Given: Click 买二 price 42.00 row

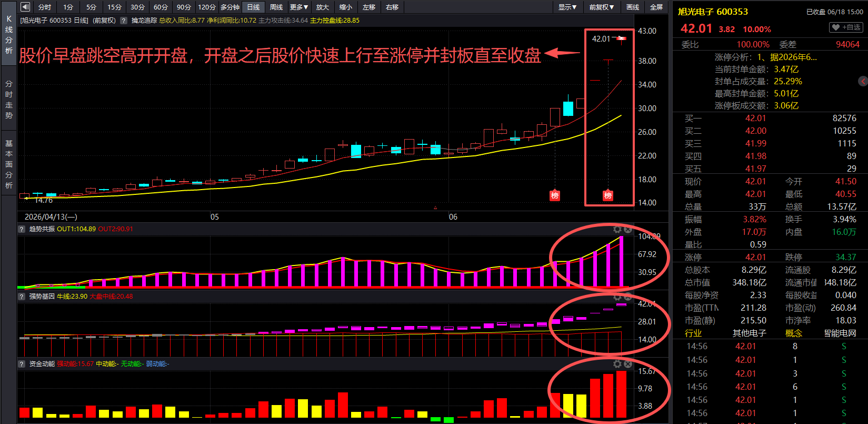Looking at the screenshot, I should (x=770, y=131).
